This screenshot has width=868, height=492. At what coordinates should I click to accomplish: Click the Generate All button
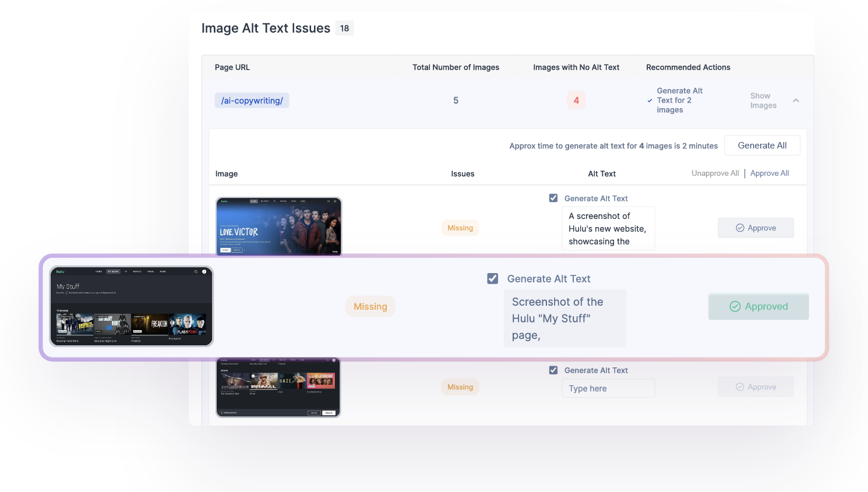point(762,145)
